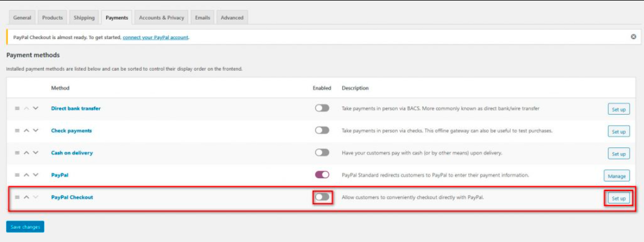Open the Accounts & Privacy tab
The image size is (644, 242).
click(x=161, y=18)
